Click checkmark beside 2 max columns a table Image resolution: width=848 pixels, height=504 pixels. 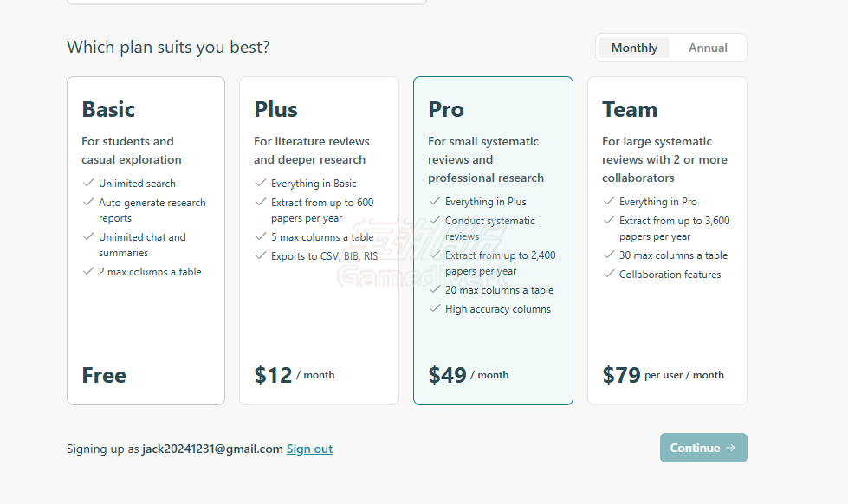coord(88,271)
